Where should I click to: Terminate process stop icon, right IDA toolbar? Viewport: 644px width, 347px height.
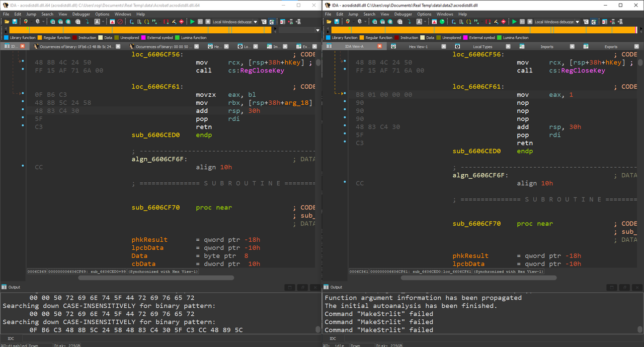530,22
